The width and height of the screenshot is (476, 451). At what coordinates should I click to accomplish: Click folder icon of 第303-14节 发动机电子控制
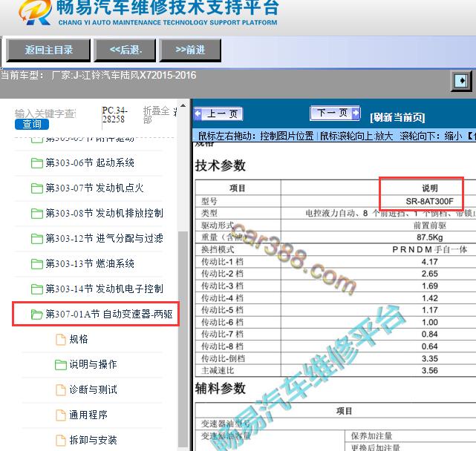click(36, 289)
